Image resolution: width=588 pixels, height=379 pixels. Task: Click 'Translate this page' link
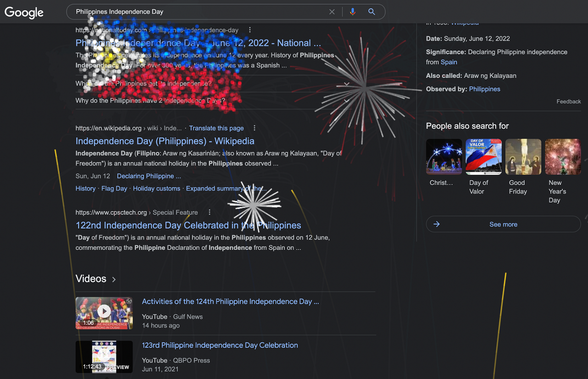click(x=216, y=128)
